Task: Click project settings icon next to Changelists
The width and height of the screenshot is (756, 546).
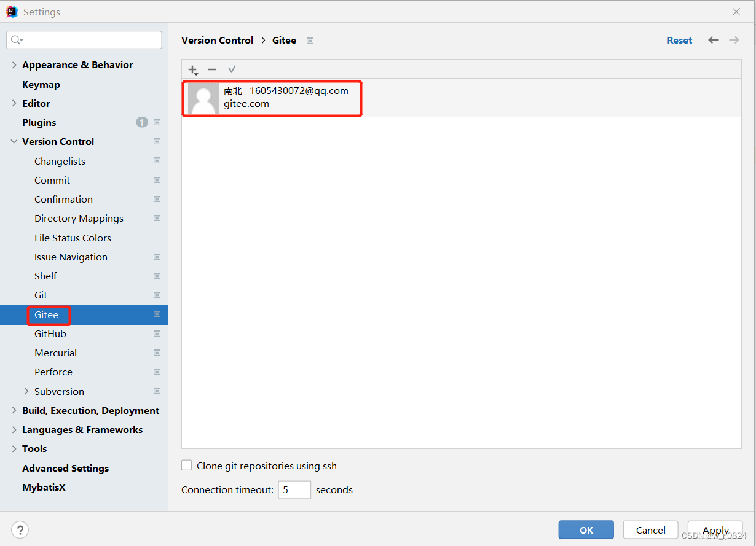Action: [157, 161]
